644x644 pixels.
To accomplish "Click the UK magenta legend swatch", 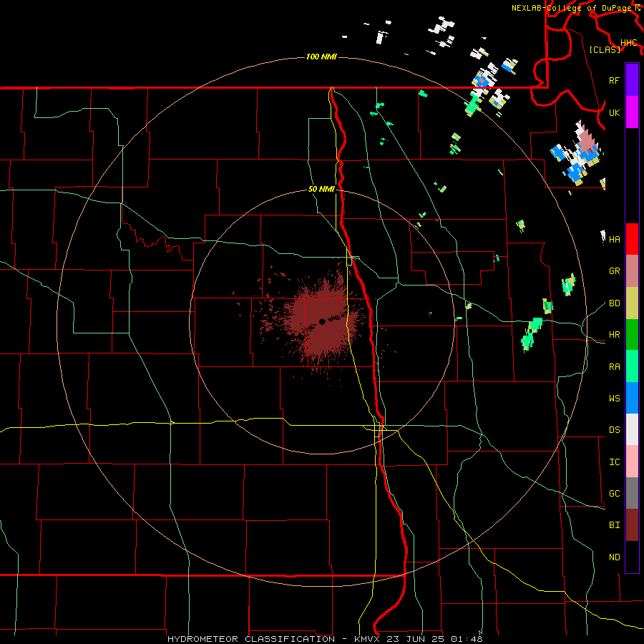I will [x=632, y=112].
